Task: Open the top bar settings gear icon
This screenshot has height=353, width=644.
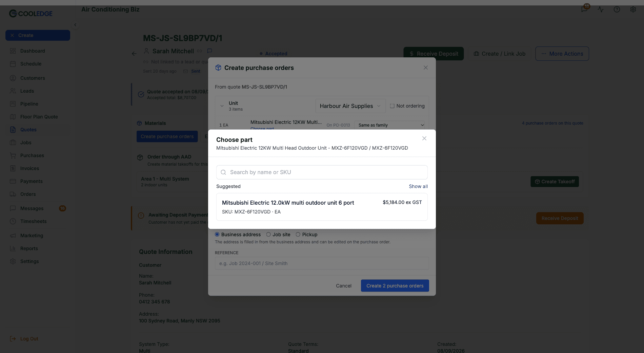Action: click(x=633, y=10)
